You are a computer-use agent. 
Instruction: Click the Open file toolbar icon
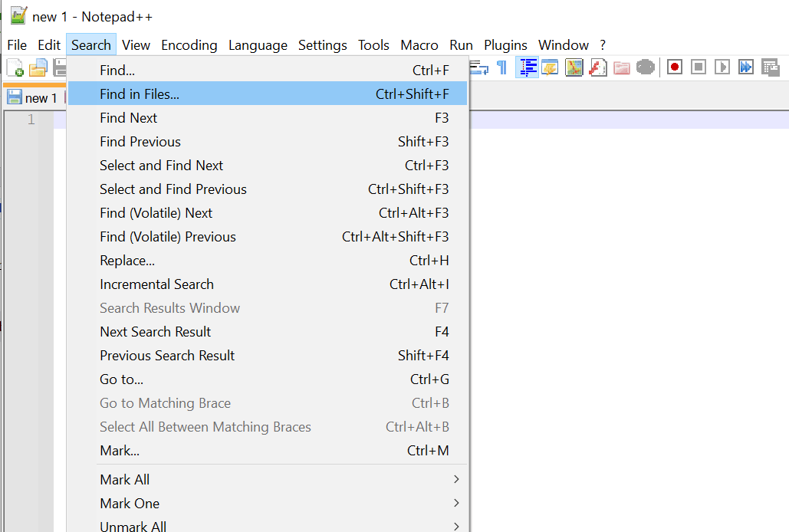point(38,67)
